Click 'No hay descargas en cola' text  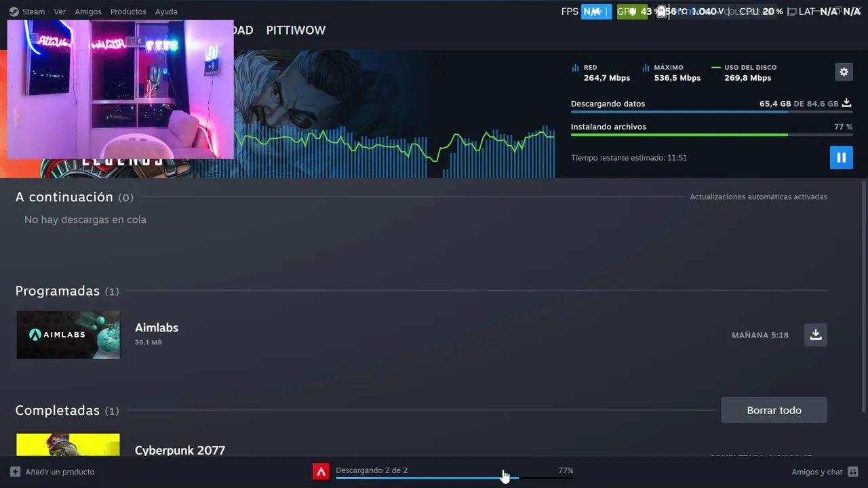point(85,220)
